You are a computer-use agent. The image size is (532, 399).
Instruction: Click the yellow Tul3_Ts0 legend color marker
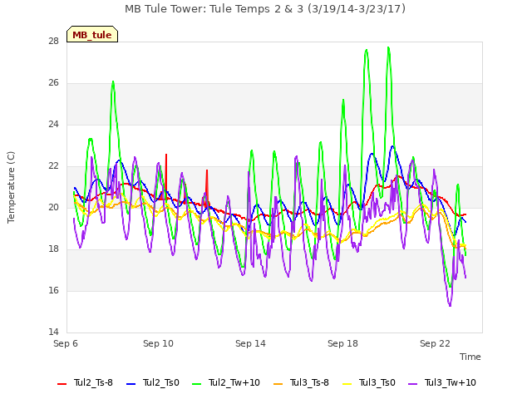[347, 384]
